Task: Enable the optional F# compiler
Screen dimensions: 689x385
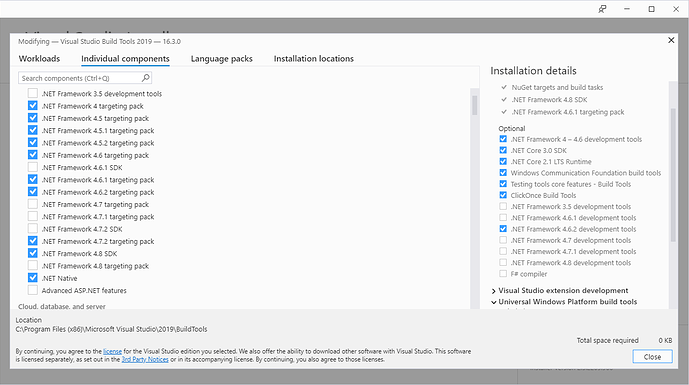Action: pyautogui.click(x=503, y=274)
